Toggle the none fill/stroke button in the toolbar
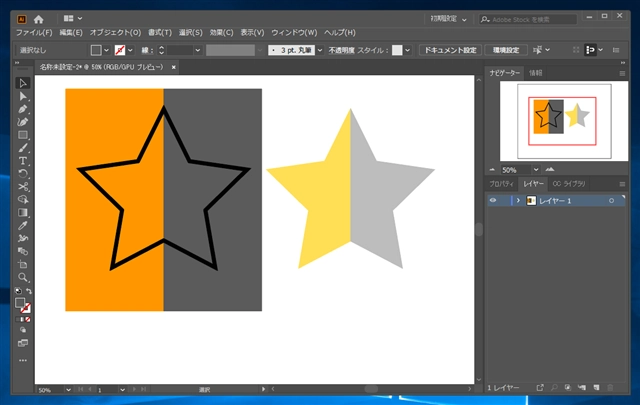Viewport: 640px width, 405px height. point(27,319)
